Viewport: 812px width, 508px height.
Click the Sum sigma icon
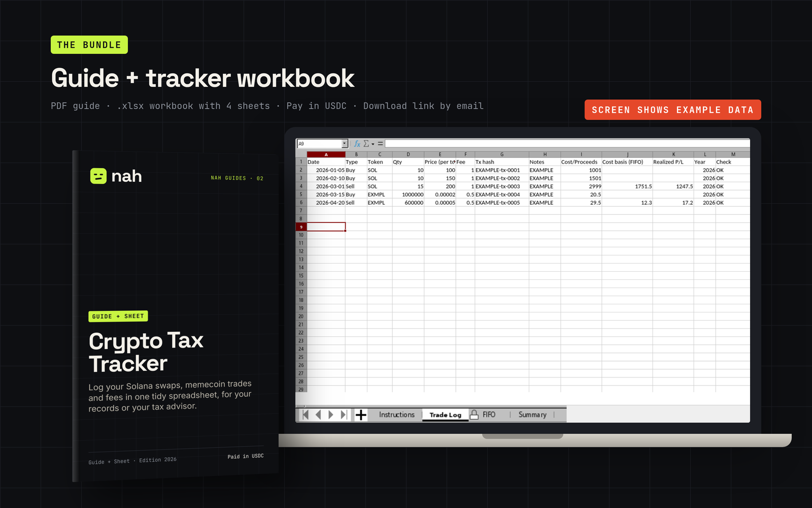coord(366,144)
